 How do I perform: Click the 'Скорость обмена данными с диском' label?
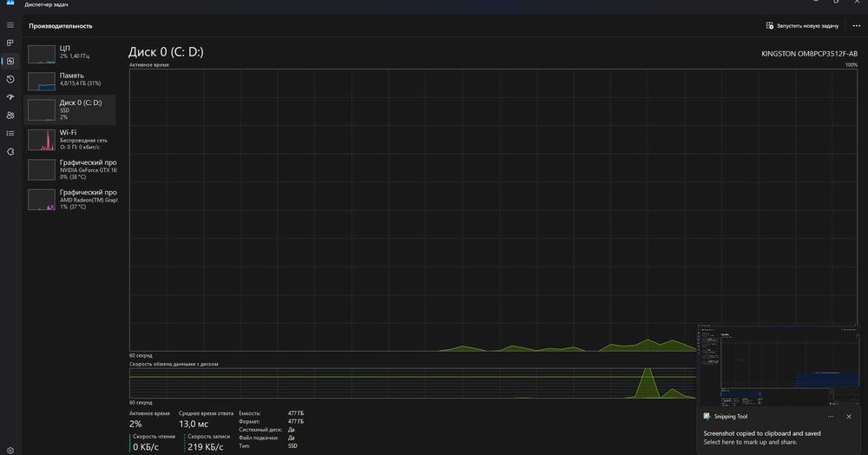pyautogui.click(x=174, y=364)
